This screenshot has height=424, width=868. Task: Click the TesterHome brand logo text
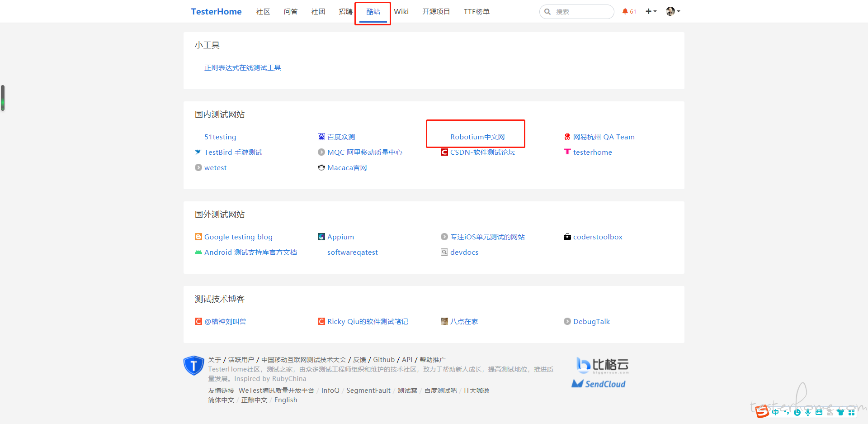(x=216, y=11)
